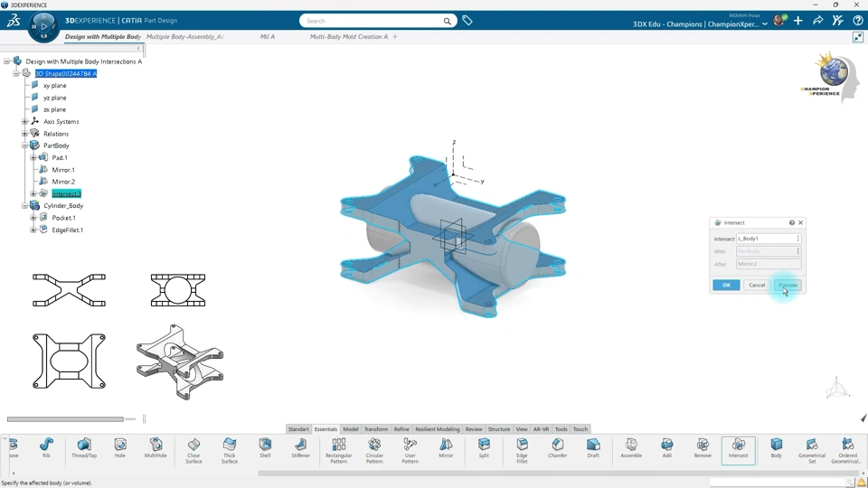The width and height of the screenshot is (868, 488).
Task: Click the horizontal scrollbar under the drawing views
Action: pos(65,419)
